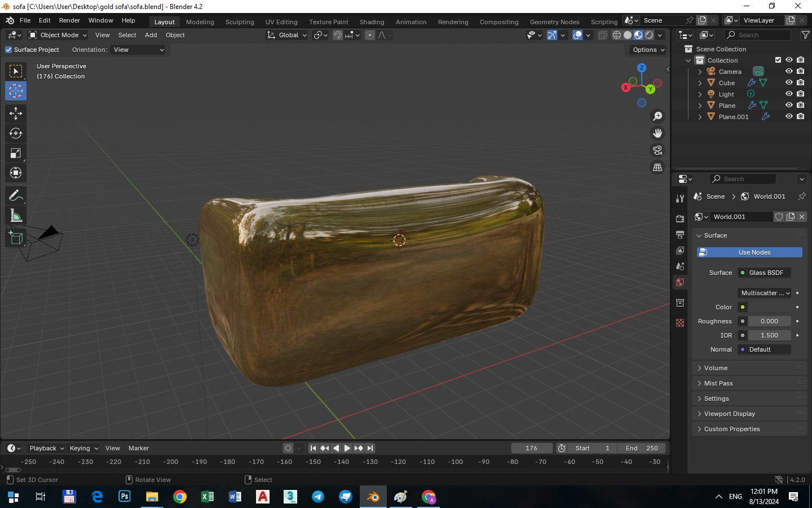Screen dimensions: 812x508
Task: Switch to the Modeling workspace tab
Action: click(x=200, y=22)
